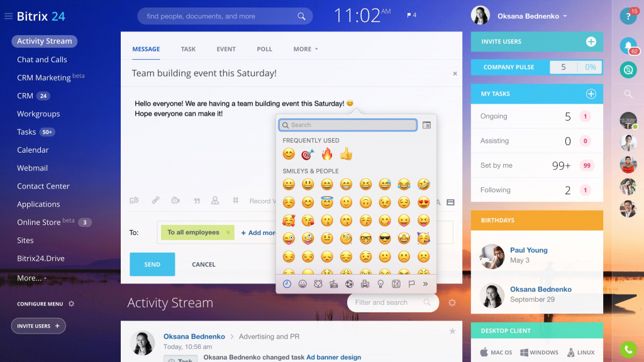Click the blue SEND button
The height and width of the screenshot is (362, 644).
coord(152,265)
